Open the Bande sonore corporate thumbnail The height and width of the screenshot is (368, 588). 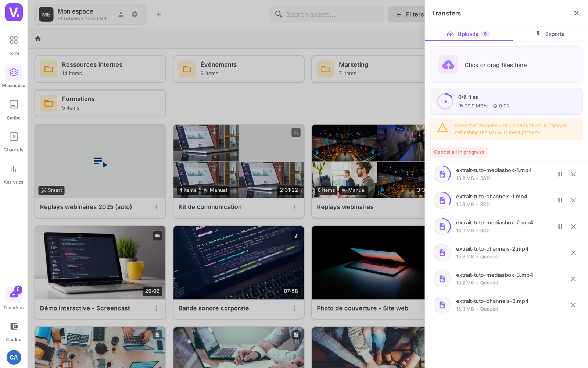(239, 263)
